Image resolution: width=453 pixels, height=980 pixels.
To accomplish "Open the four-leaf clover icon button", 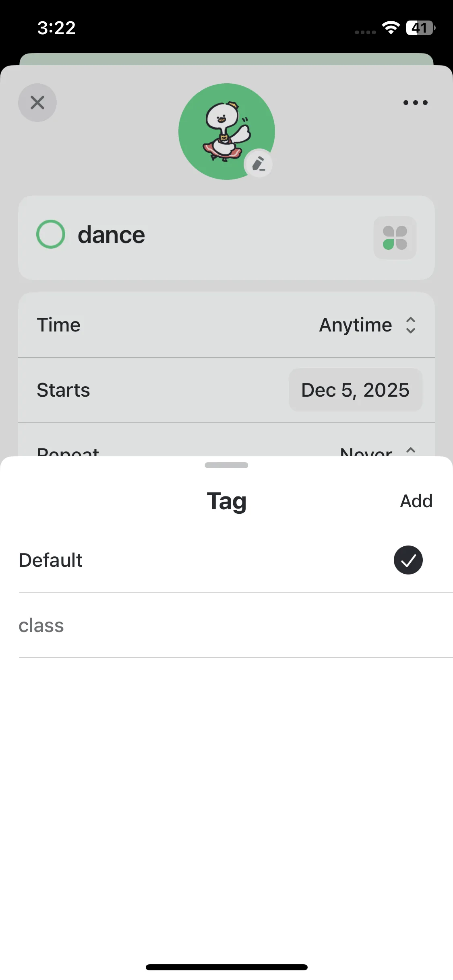I will pyautogui.click(x=395, y=238).
